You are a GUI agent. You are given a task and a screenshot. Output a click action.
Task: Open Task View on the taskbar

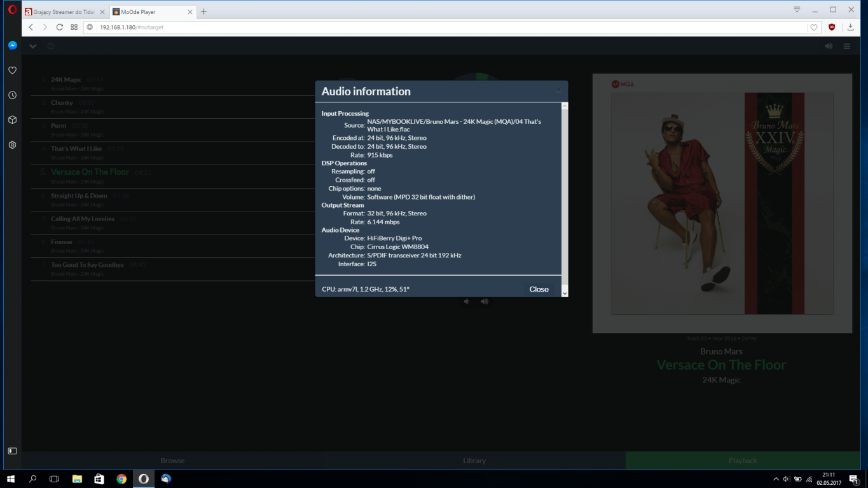pyautogui.click(x=54, y=478)
